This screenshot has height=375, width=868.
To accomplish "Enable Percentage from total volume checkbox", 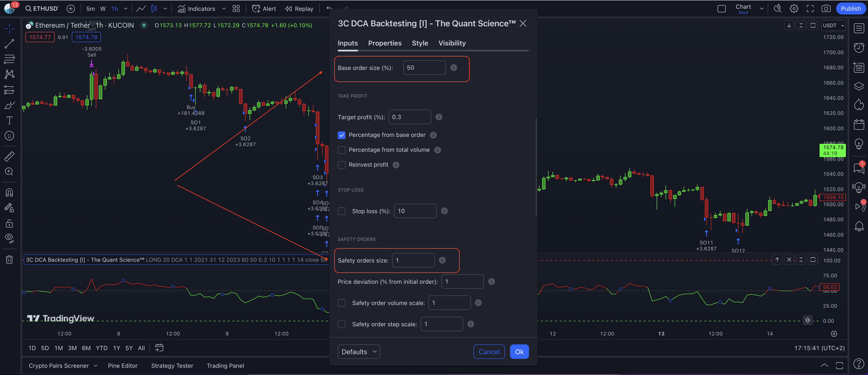I will tap(342, 150).
